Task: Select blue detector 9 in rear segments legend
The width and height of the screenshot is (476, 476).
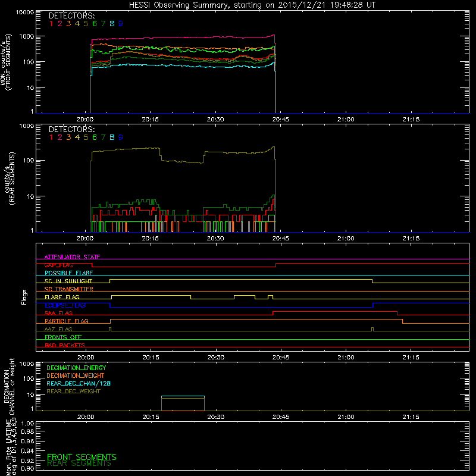Action: point(121,137)
